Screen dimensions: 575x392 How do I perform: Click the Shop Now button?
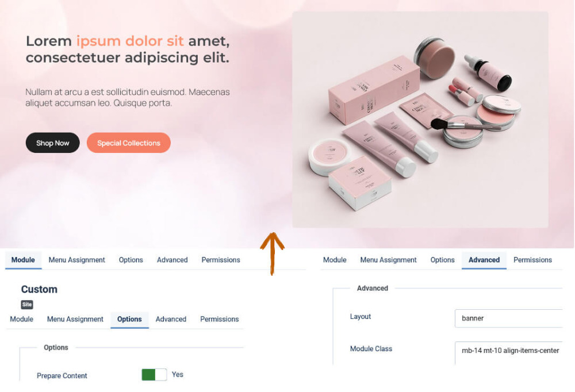click(52, 143)
